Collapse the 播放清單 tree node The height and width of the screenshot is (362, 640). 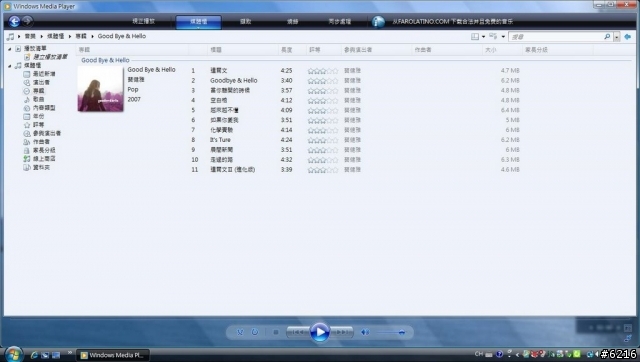coord(10,49)
